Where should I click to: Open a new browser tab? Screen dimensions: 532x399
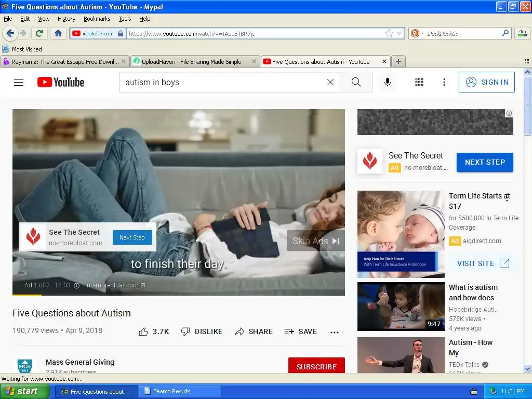tap(398, 61)
